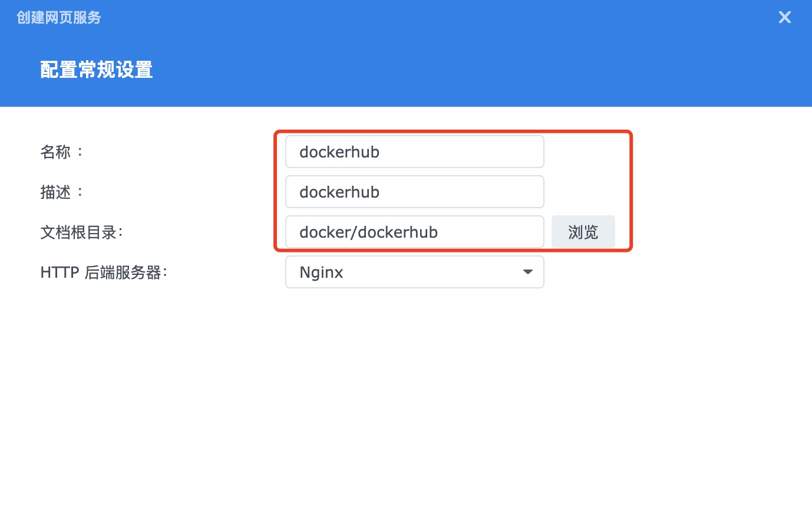Image resolution: width=812 pixels, height=519 pixels.
Task: Place cursor after docker/dockerhub path text
Action: (439, 232)
